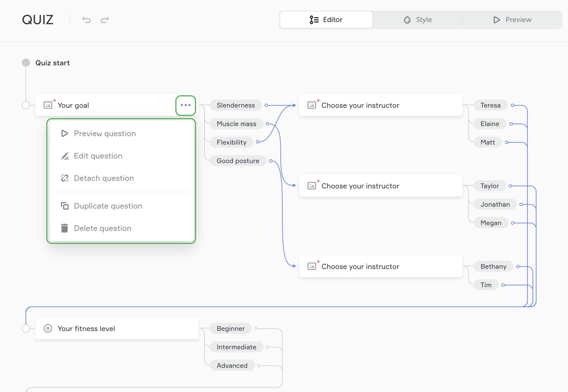
Task: Click the undo arrow icon
Action: [86, 20]
